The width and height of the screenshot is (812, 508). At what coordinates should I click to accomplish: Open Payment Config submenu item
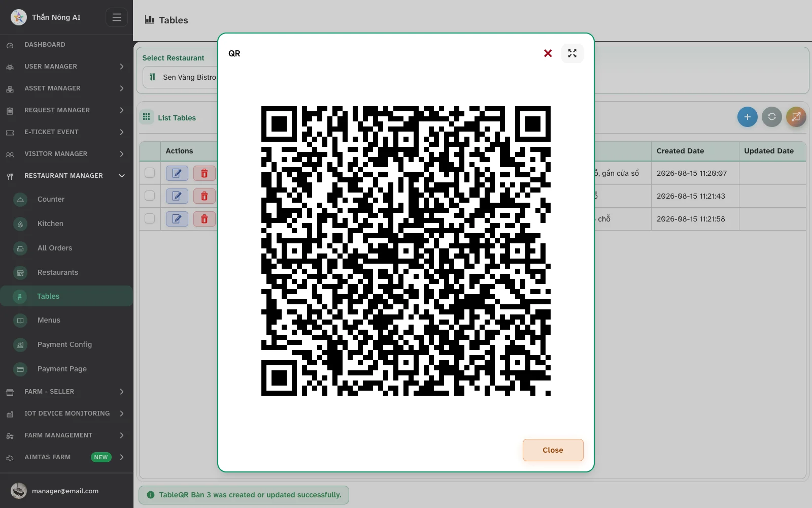[x=66, y=344]
